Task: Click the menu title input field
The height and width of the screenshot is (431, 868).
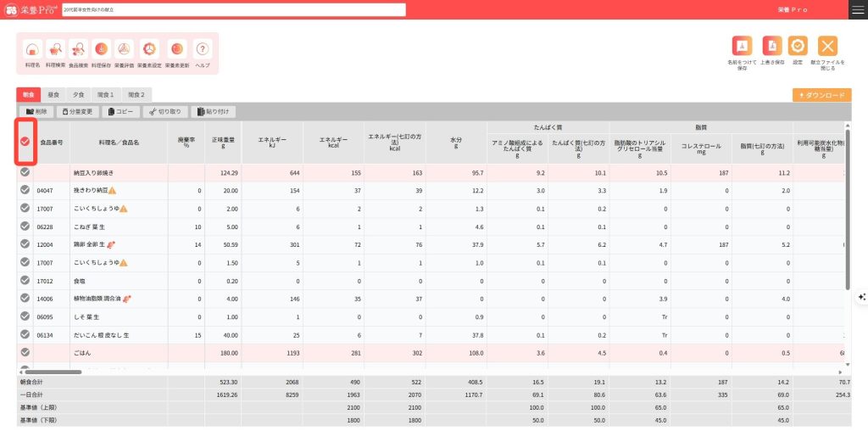Action: tap(234, 10)
